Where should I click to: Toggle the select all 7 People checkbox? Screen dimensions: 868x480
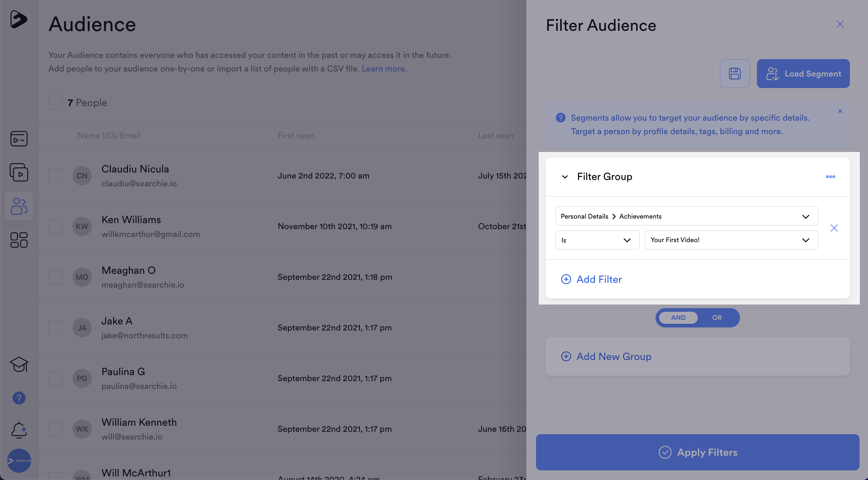pyautogui.click(x=55, y=103)
